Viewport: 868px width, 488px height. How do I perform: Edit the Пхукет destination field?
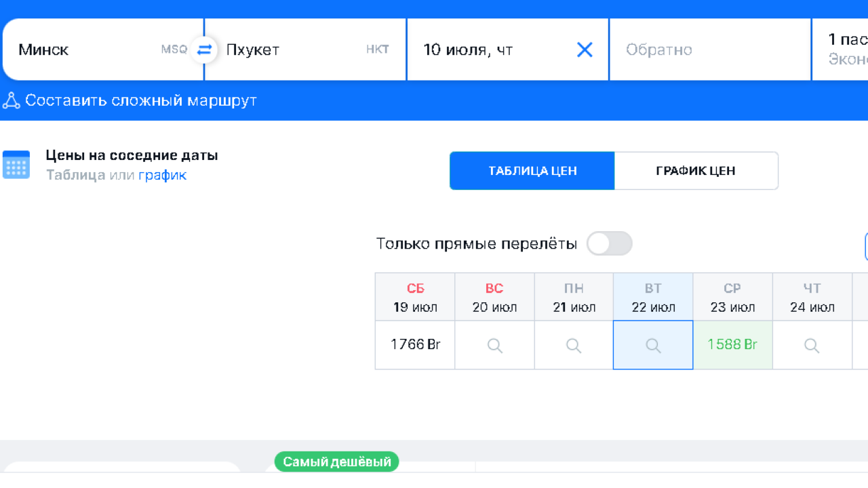[x=285, y=49]
